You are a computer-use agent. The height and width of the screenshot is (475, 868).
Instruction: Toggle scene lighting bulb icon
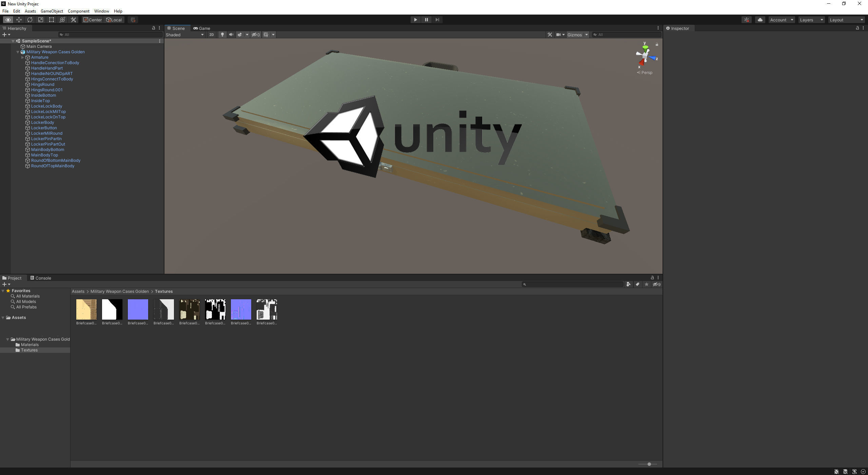click(222, 35)
